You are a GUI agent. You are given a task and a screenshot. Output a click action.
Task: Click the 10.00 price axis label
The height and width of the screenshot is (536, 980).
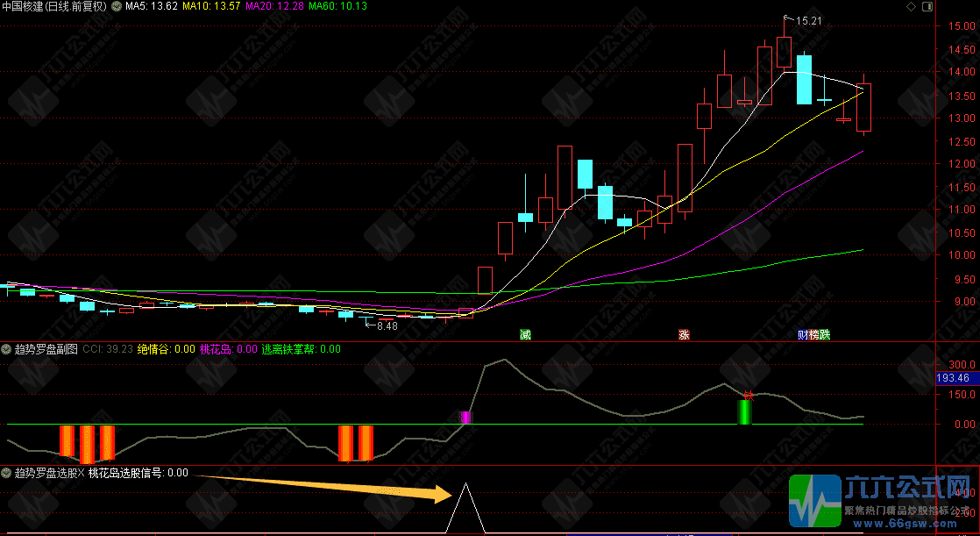[962, 255]
